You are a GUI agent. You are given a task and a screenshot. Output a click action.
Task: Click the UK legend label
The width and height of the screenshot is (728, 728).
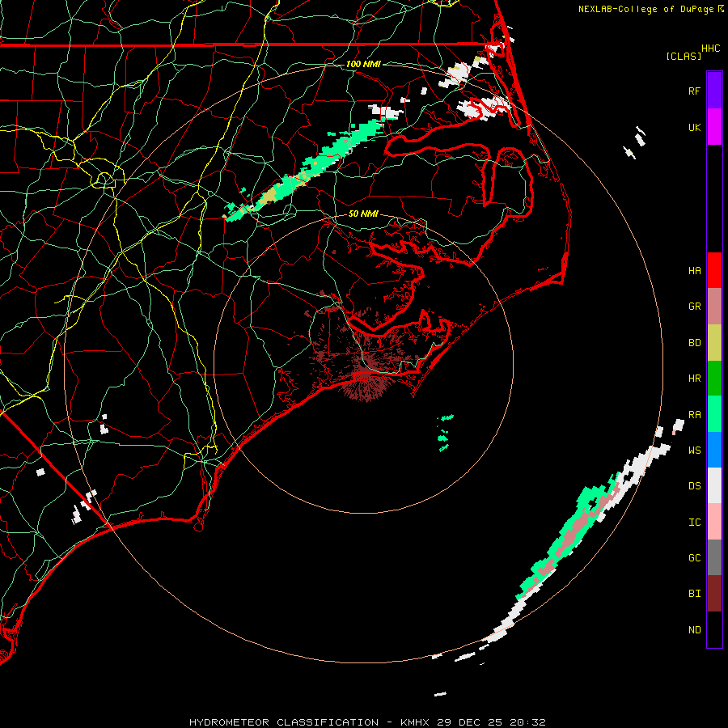(694, 128)
